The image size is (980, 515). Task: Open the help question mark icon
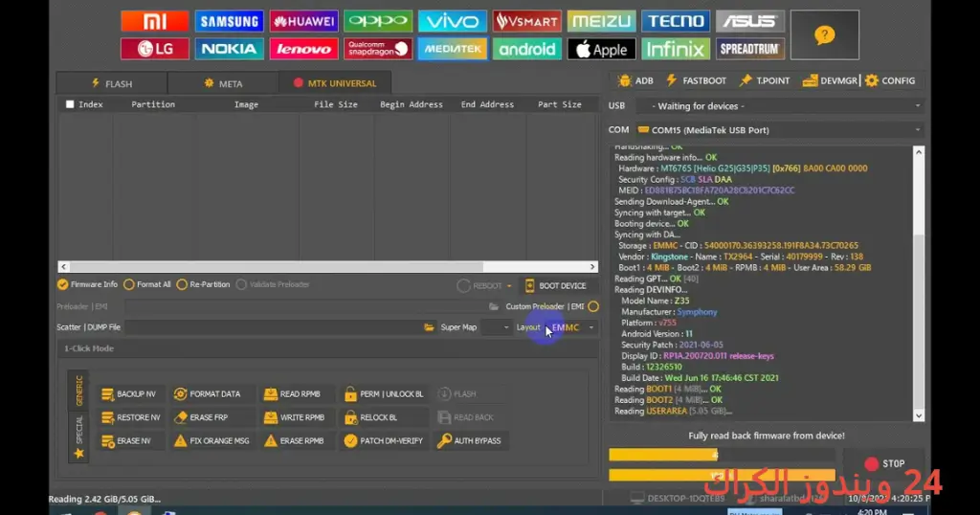click(x=824, y=35)
